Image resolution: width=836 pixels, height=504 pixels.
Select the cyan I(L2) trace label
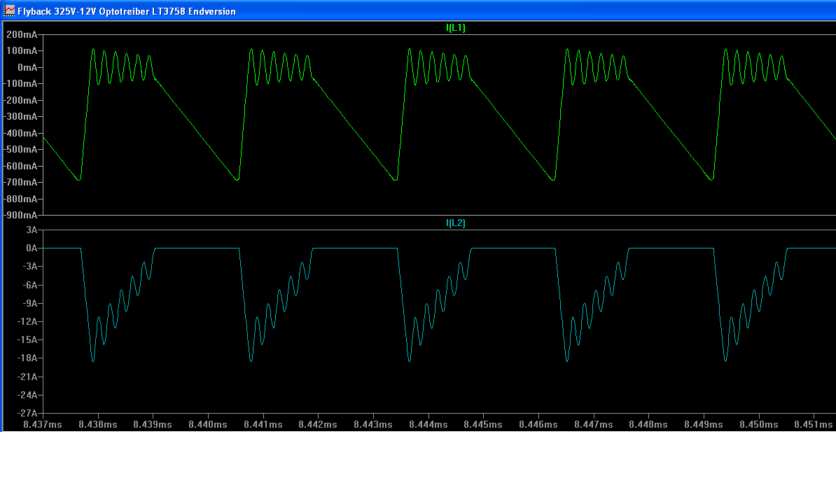(456, 223)
